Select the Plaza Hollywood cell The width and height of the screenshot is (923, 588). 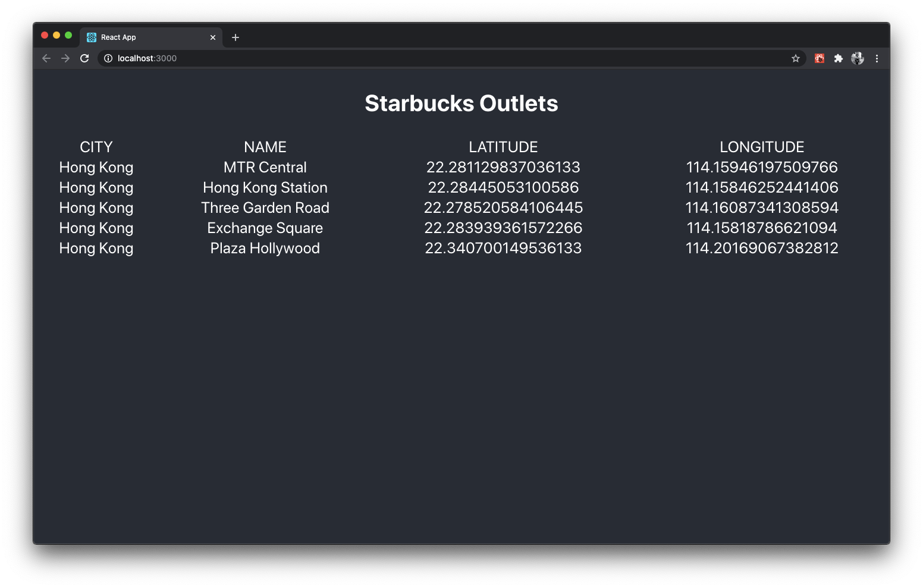click(265, 249)
